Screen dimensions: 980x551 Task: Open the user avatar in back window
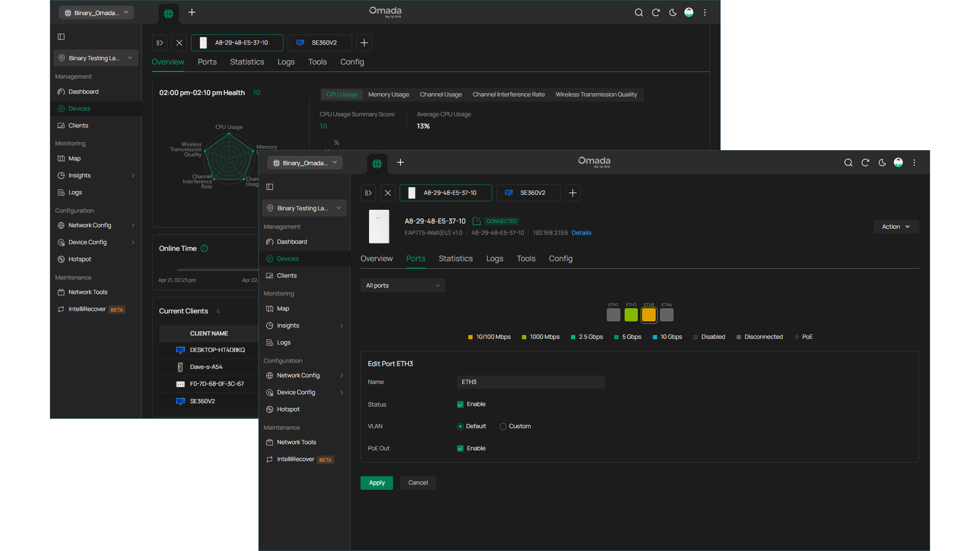pyautogui.click(x=689, y=13)
